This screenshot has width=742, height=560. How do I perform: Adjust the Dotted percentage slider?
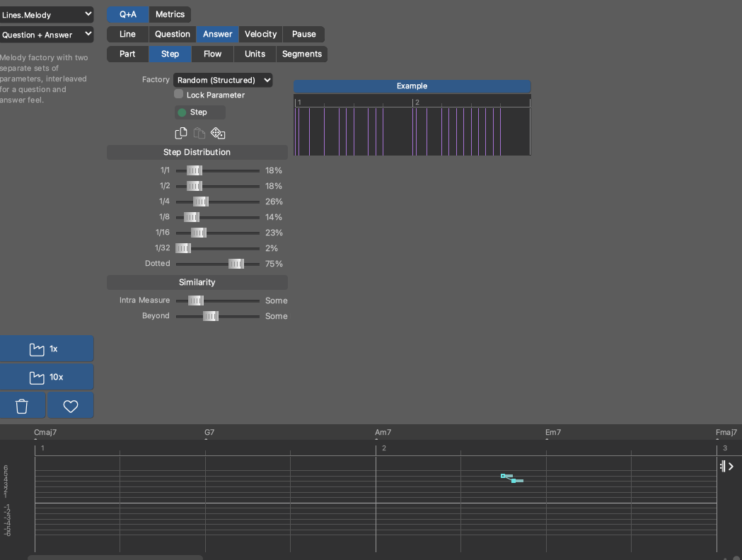(236, 264)
